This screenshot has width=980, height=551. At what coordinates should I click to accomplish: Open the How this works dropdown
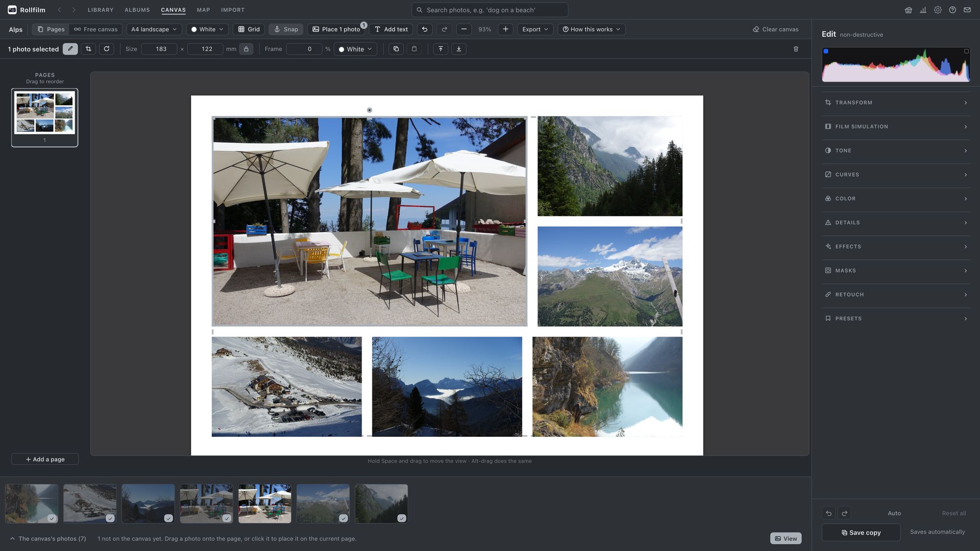[x=591, y=29]
